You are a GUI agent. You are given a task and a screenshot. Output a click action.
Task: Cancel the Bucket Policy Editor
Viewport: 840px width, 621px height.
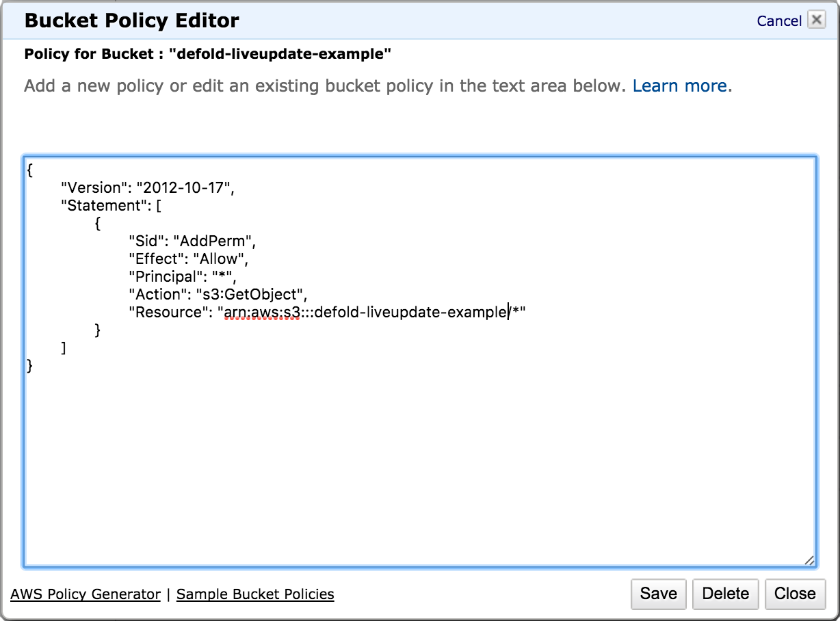click(779, 21)
